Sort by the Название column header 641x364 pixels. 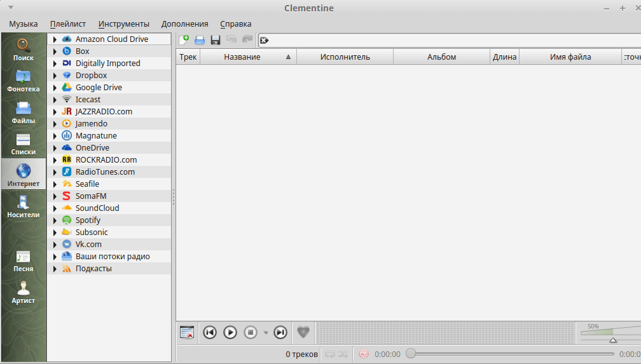click(x=248, y=57)
